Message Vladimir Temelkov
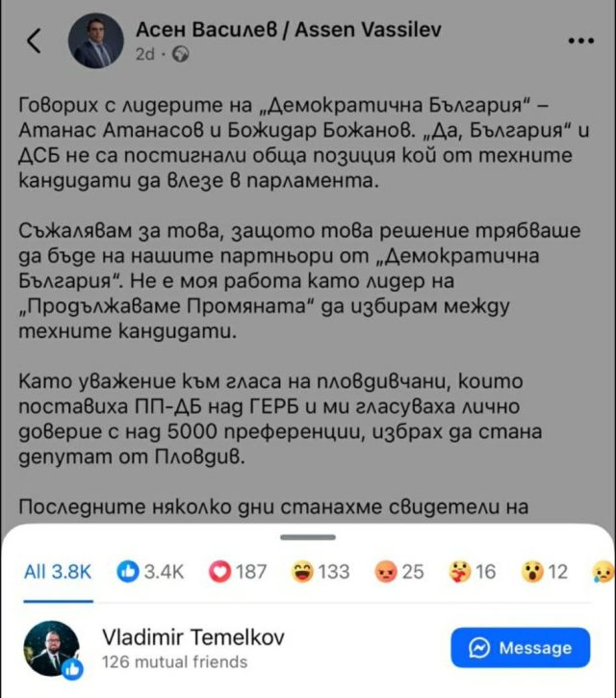 pyautogui.click(x=519, y=648)
